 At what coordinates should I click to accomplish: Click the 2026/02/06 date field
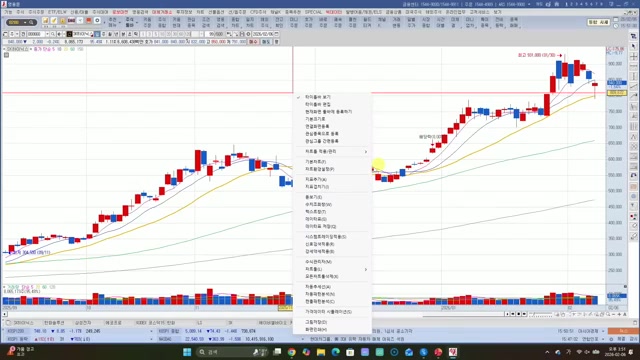tap(262, 34)
